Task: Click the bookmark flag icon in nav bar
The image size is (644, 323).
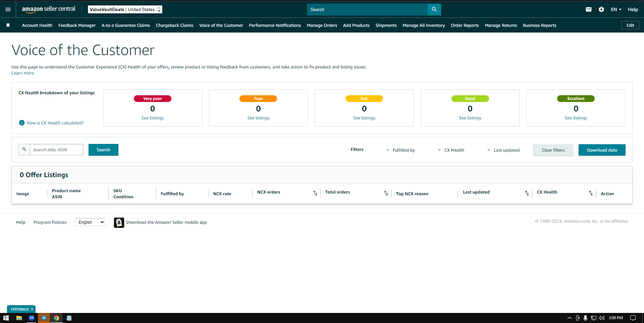Action: click(8, 25)
